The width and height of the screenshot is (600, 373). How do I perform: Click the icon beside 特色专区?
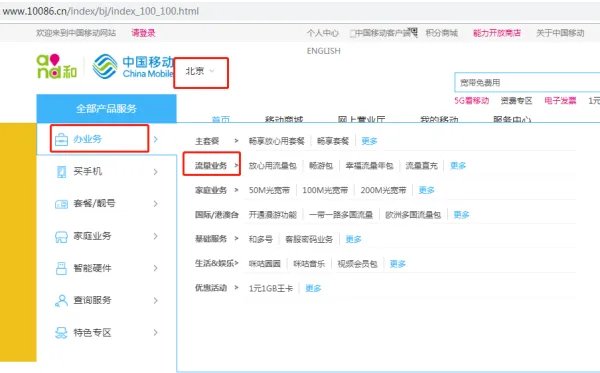point(61,333)
